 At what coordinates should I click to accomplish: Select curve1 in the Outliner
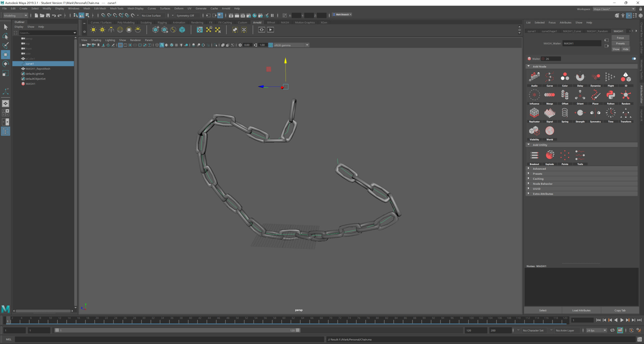click(30, 64)
